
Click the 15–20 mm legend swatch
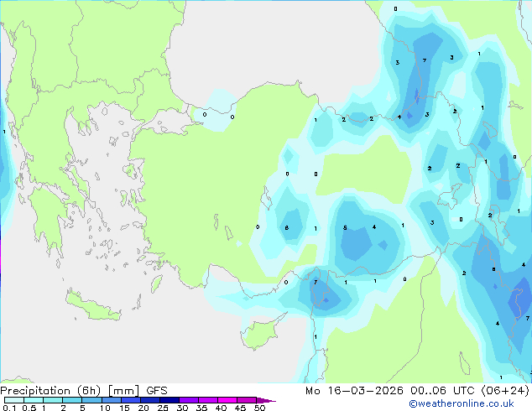click(130, 400)
